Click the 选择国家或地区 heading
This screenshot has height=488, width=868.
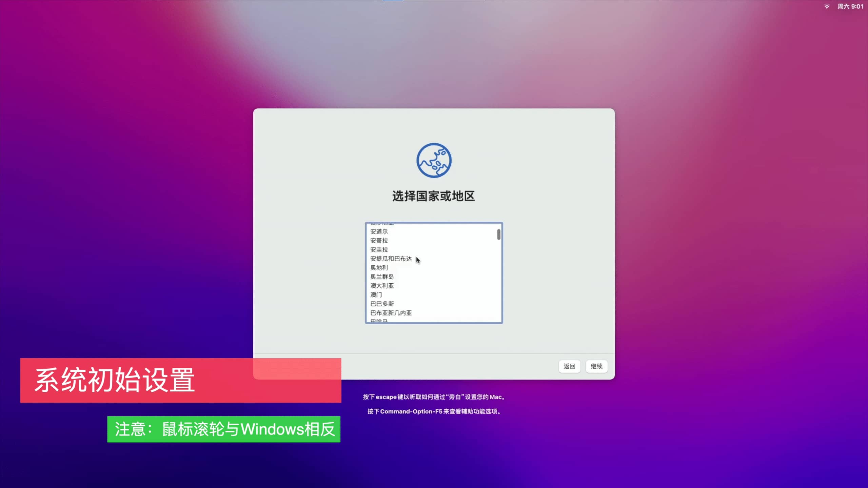pos(433,196)
